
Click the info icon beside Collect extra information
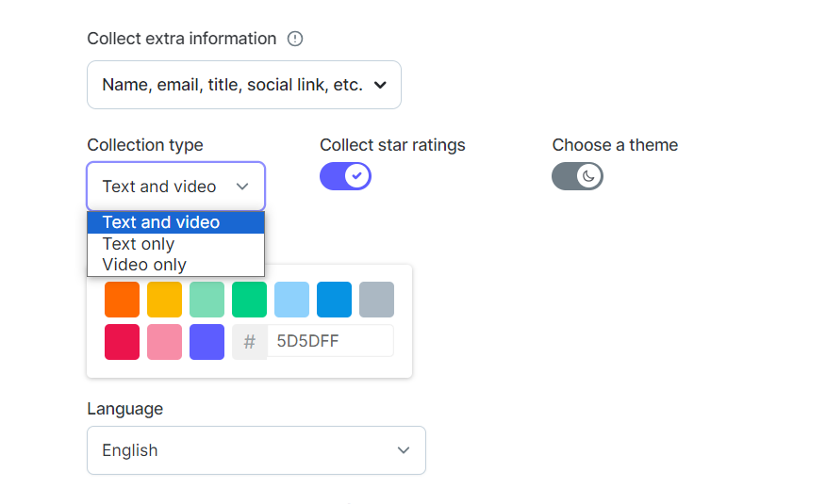295,39
